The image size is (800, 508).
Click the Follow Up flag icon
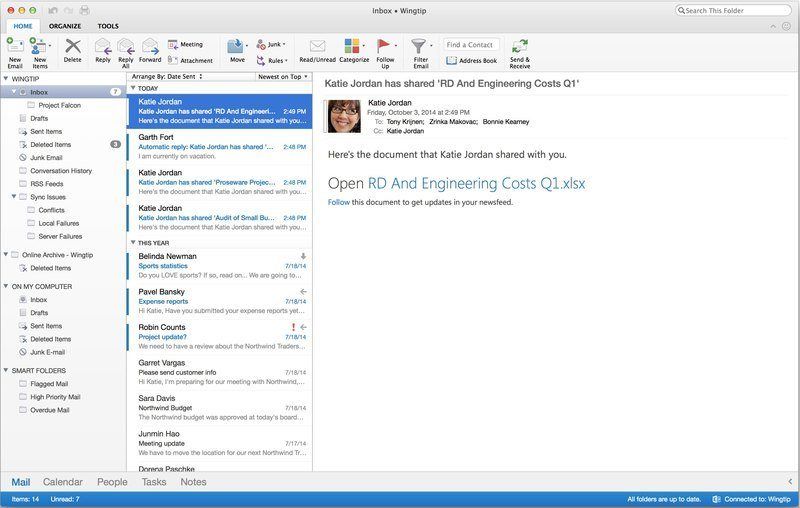pyautogui.click(x=386, y=46)
